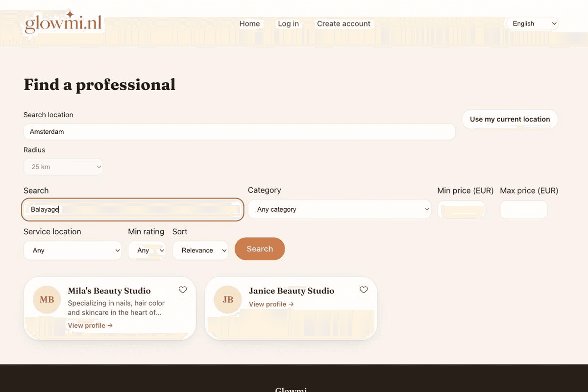Screen dimensions: 588x392
Task: Click the Find a professional heading
Action: pyautogui.click(x=99, y=85)
